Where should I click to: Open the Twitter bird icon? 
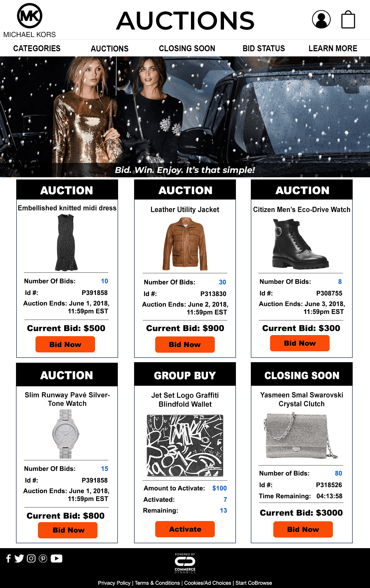(19, 558)
